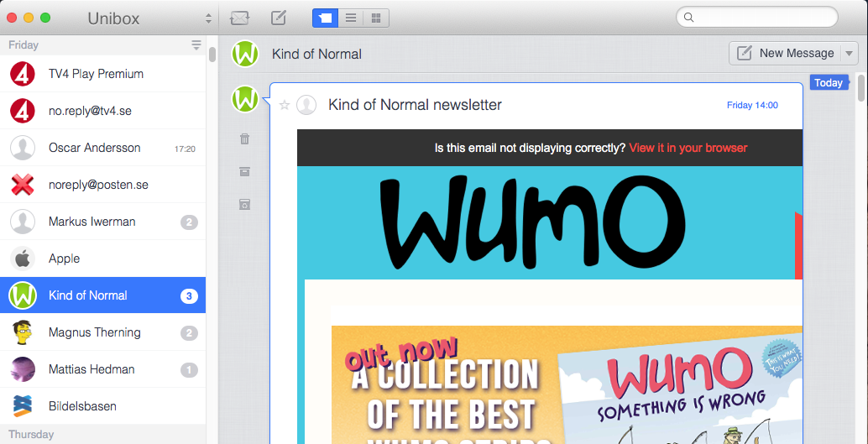The width and height of the screenshot is (868, 444).
Task: Select the Bildelsbasen contact
Action: (103, 405)
